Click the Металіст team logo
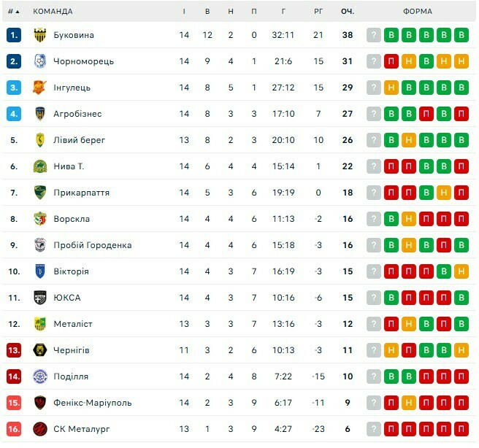The image size is (479, 448). click(x=40, y=324)
